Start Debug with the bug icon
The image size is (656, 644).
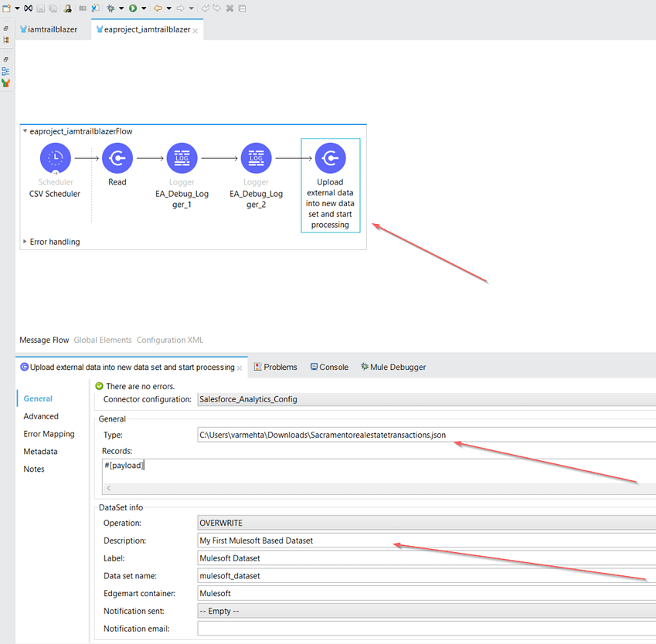coord(110,8)
